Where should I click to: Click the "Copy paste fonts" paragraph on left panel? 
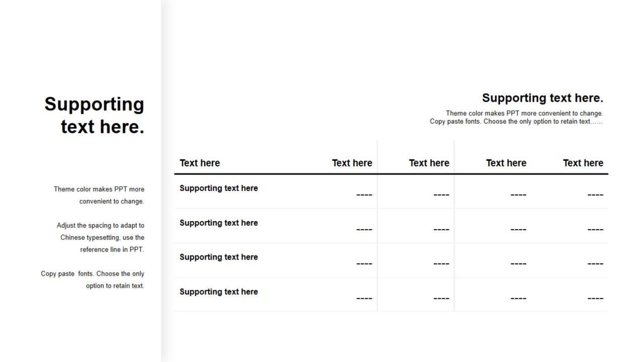click(93, 280)
